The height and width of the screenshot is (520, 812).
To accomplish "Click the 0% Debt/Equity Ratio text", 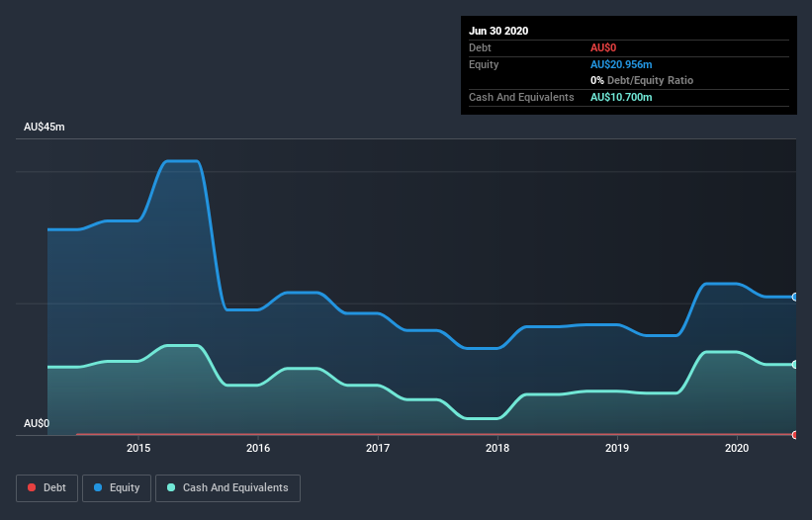I will (642, 80).
